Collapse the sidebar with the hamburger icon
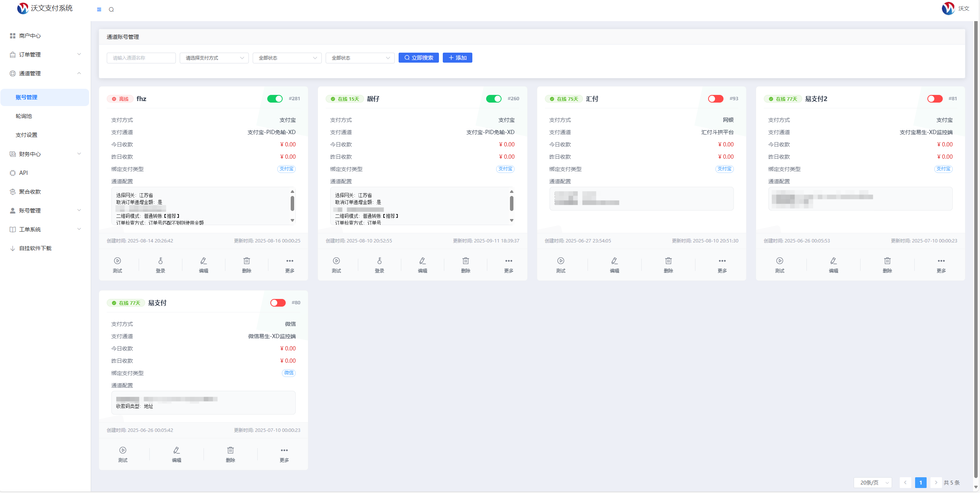Viewport: 980px width, 493px height. click(99, 10)
